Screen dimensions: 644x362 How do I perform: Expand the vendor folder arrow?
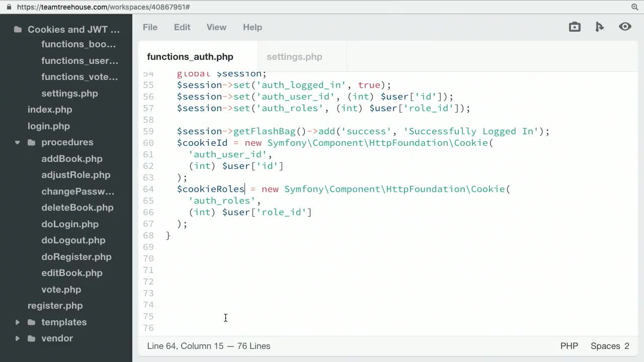[x=18, y=338]
